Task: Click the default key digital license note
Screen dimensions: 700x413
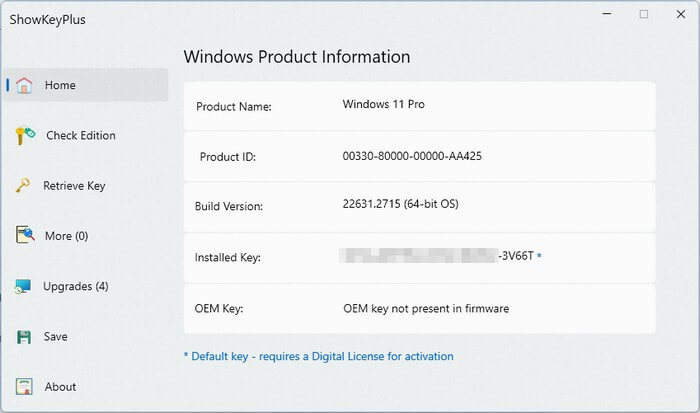Action: [318, 356]
